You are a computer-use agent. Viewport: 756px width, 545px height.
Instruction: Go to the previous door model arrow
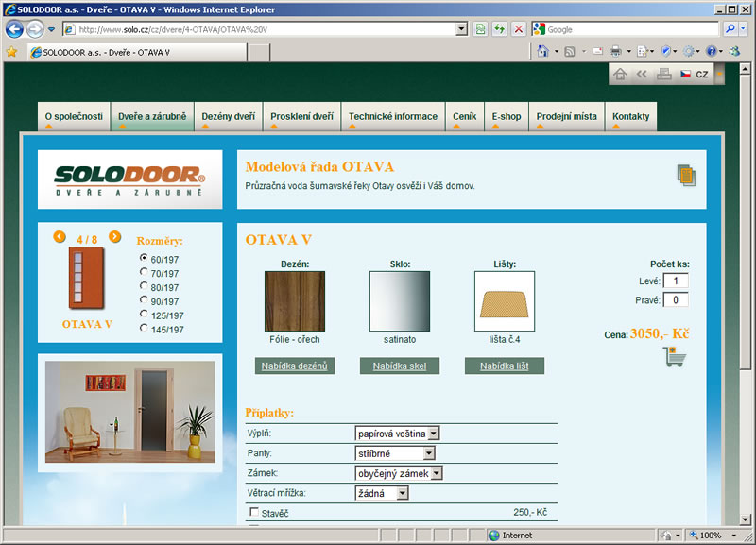[x=60, y=237]
